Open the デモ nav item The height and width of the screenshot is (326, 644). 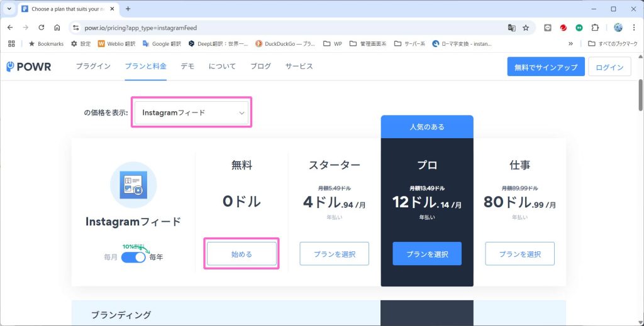pyautogui.click(x=187, y=66)
